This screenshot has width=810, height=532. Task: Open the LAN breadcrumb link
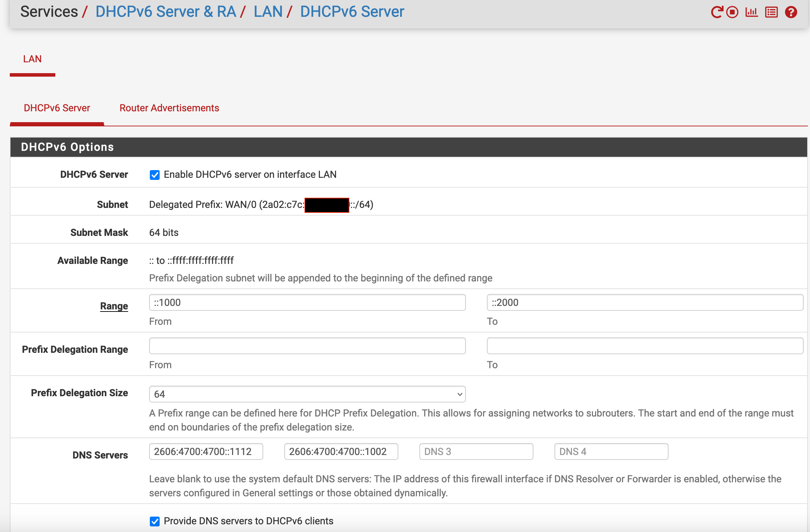(268, 12)
